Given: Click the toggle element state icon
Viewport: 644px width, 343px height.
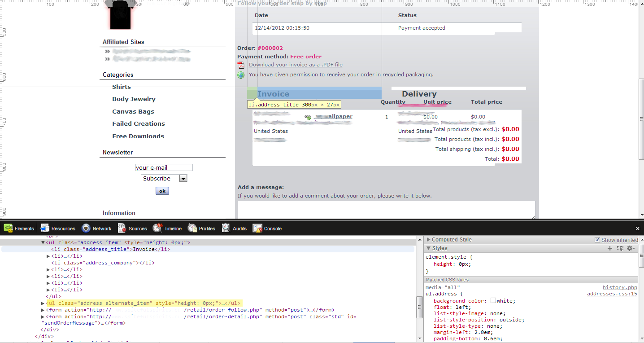Looking at the screenshot, I should [x=620, y=248].
